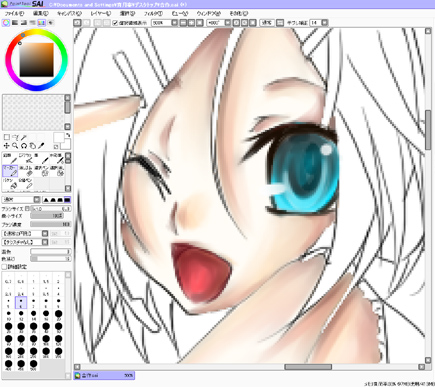Open the Edit (編集) menu
This screenshot has width=435, height=388.
(x=41, y=14)
